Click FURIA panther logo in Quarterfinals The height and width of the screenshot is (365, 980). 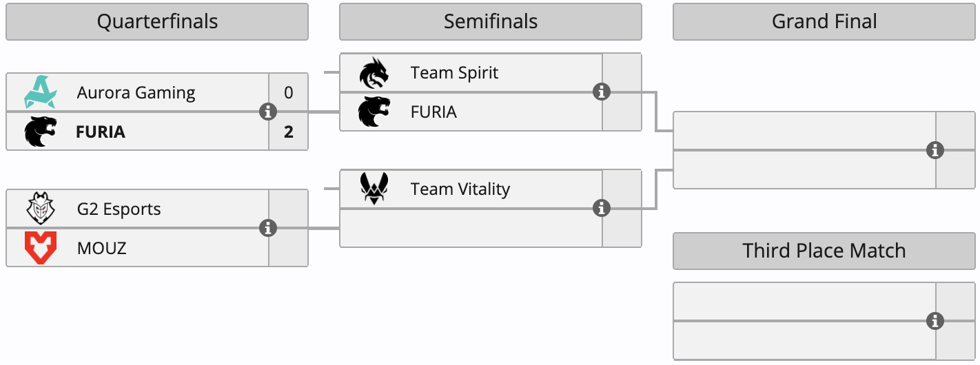(x=41, y=132)
